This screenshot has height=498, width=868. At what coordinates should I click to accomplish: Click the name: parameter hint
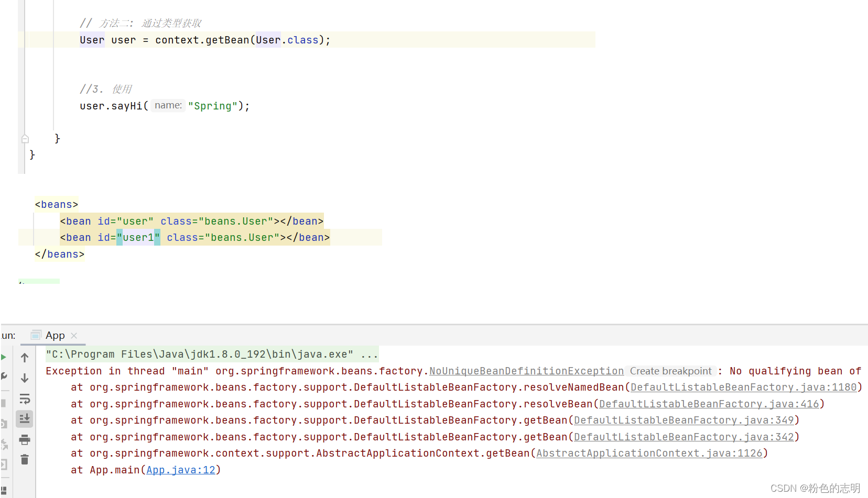[168, 106]
